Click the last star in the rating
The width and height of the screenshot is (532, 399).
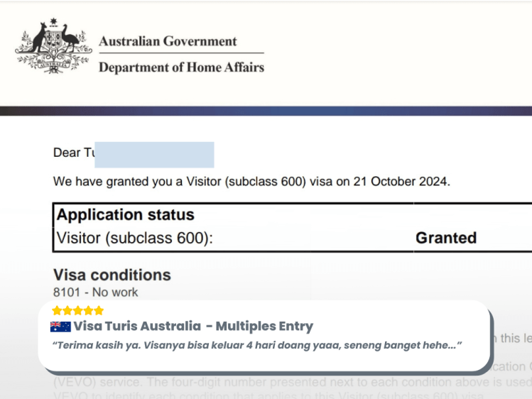(x=99, y=311)
